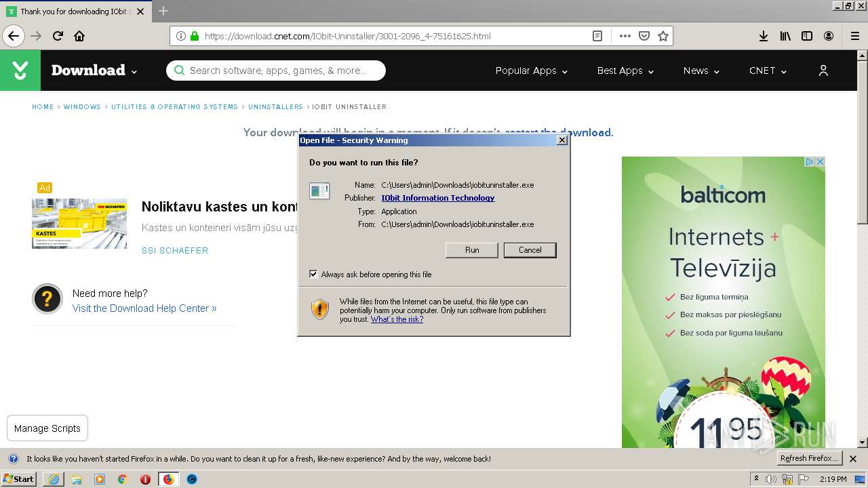
Task: Open Firefox hamburger menu
Action: tap(854, 36)
